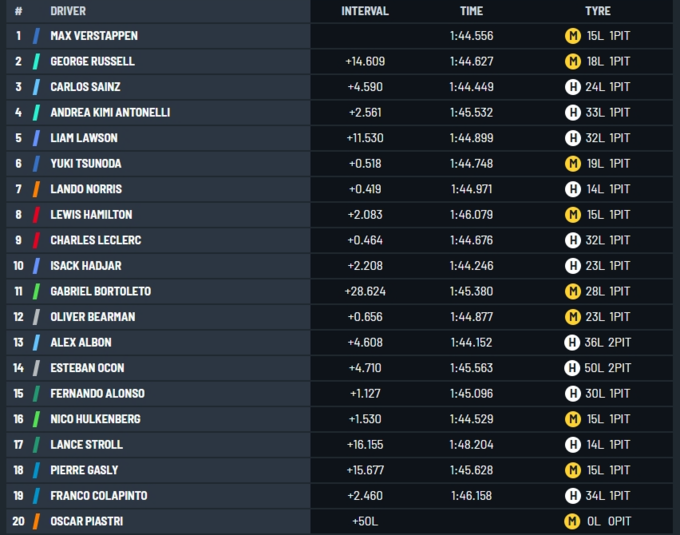This screenshot has height=535, width=680.
Task: Click Isack Hadjar's lap time 1:44.246
Action: pyautogui.click(x=471, y=266)
